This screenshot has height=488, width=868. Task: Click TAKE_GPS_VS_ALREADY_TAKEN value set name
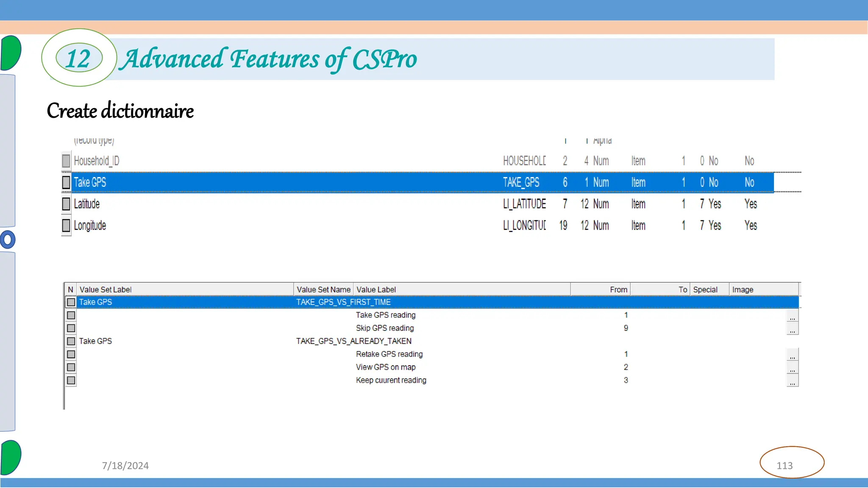pos(353,341)
